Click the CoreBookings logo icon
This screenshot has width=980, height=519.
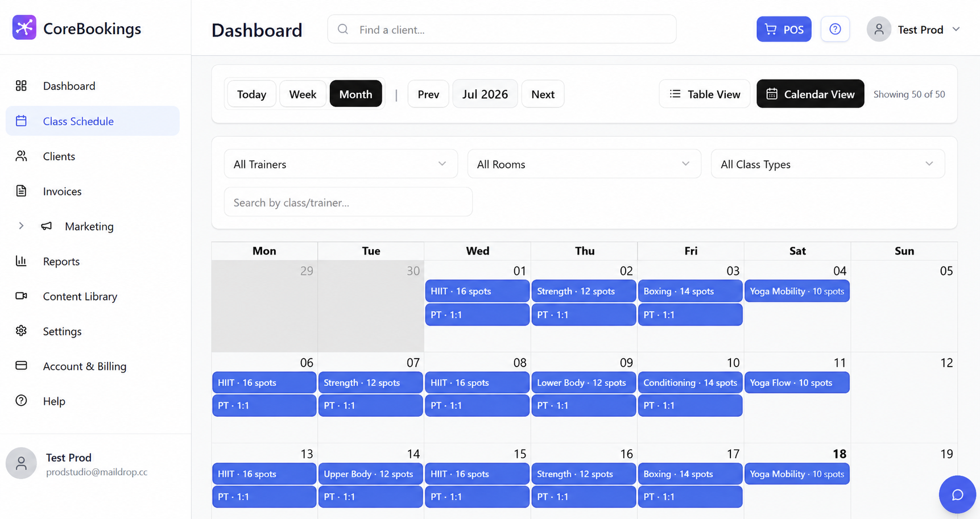24,27
